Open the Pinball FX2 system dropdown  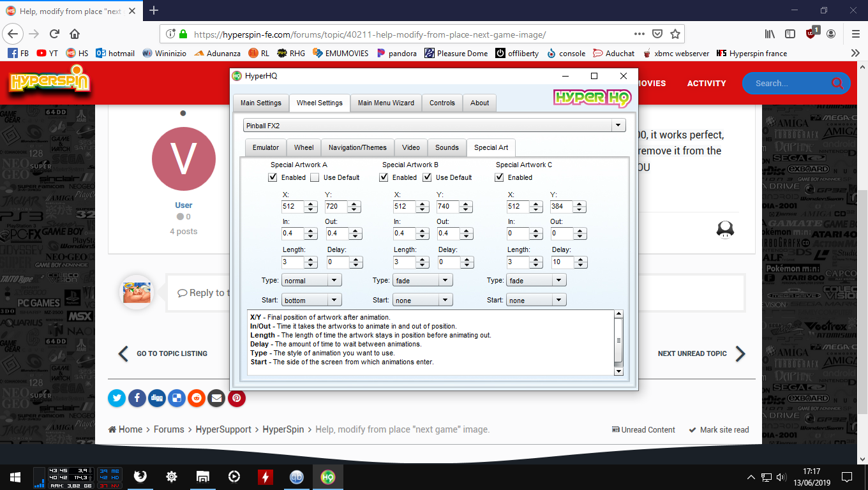[x=618, y=126]
